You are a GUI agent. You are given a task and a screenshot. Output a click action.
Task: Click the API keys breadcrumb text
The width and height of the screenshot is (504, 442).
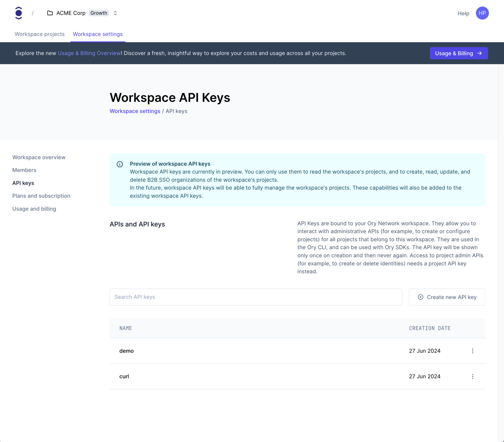click(x=177, y=111)
